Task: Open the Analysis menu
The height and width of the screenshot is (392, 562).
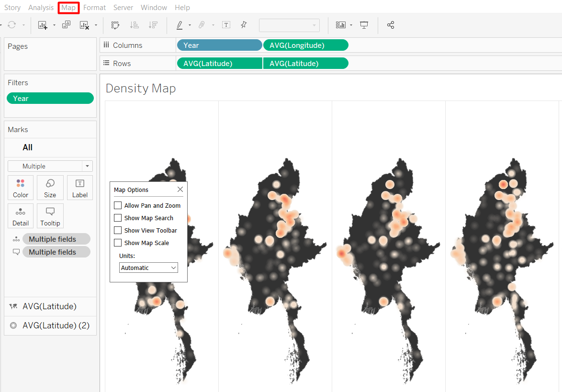Action: click(41, 8)
